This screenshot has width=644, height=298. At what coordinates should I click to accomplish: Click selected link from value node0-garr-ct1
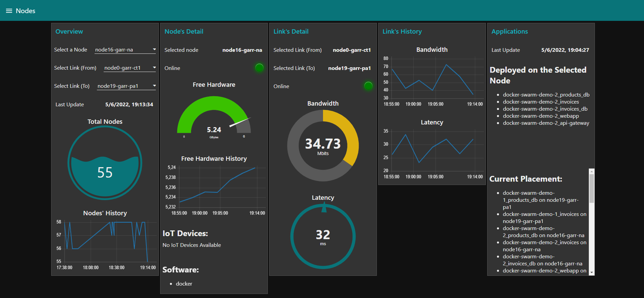352,50
